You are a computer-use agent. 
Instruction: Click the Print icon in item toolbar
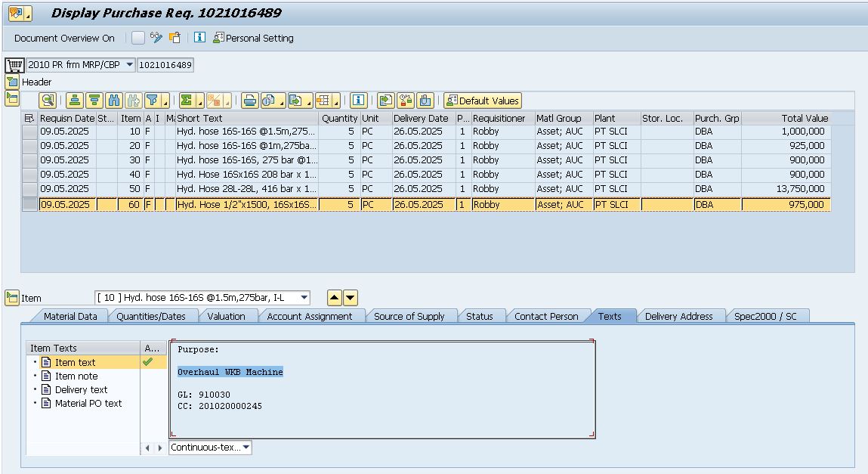pos(250,101)
